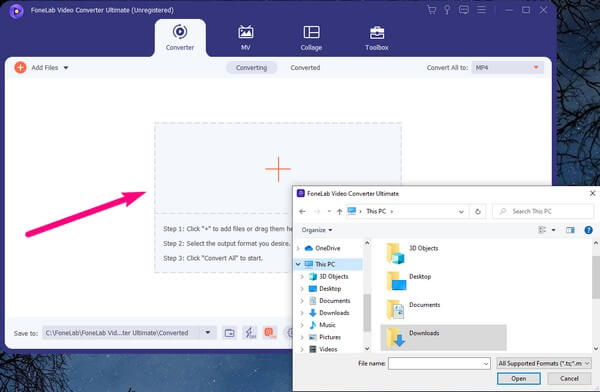Image resolution: width=600 pixels, height=392 pixels.
Task: Collapse the This PC tree node
Action: (298, 264)
